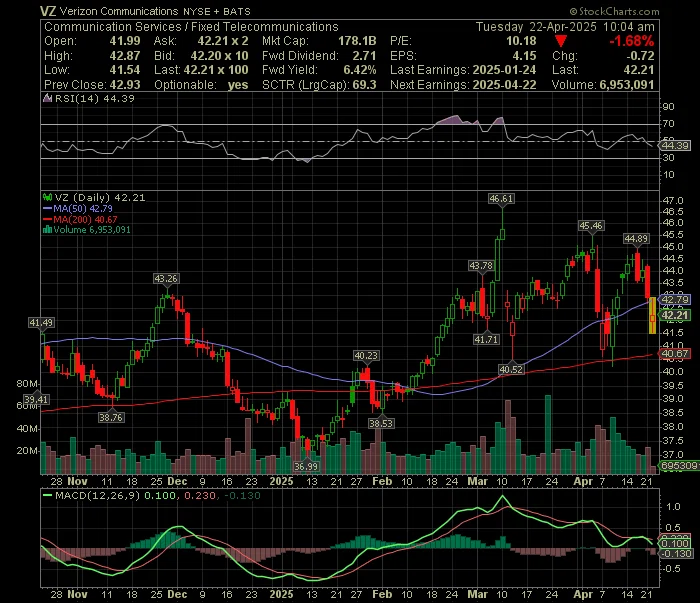700x603 pixels.
Task: Click the MACD(12,26,9) green legend line
Action: pos(47,495)
